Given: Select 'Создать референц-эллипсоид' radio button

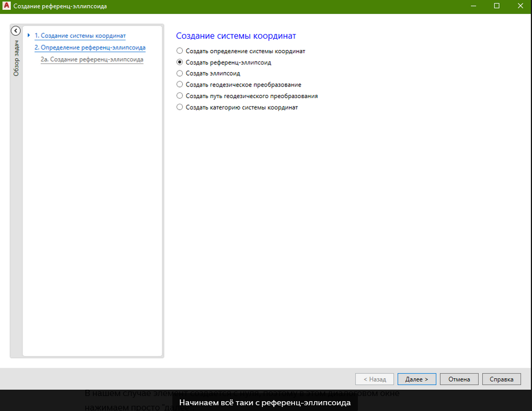Looking at the screenshot, I should click(x=180, y=62).
